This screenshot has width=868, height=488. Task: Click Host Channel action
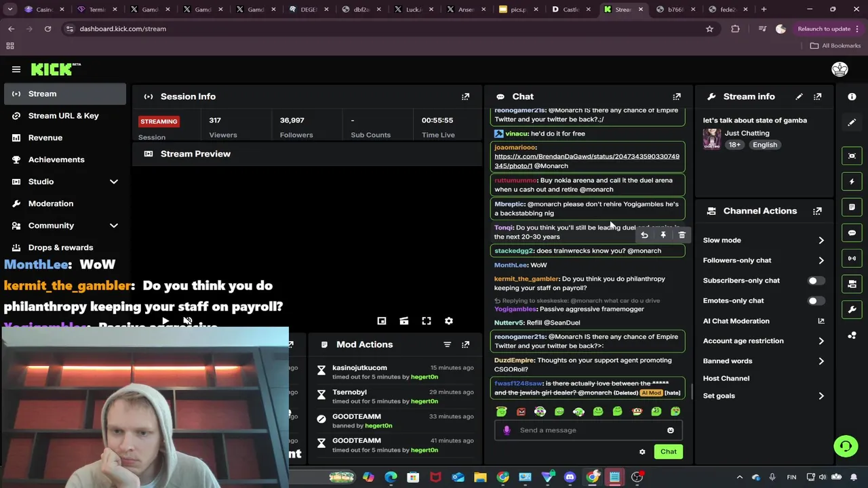coord(726,379)
